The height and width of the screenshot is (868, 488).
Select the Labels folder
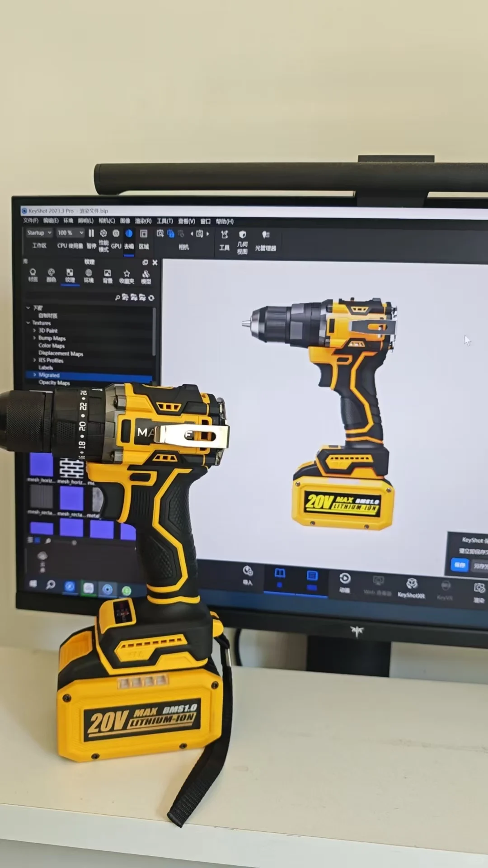coord(46,368)
